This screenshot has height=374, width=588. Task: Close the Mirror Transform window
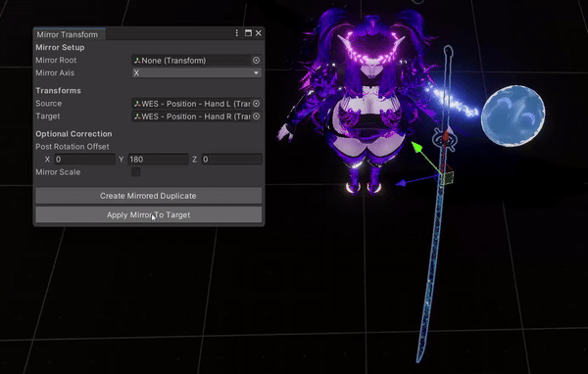(259, 33)
